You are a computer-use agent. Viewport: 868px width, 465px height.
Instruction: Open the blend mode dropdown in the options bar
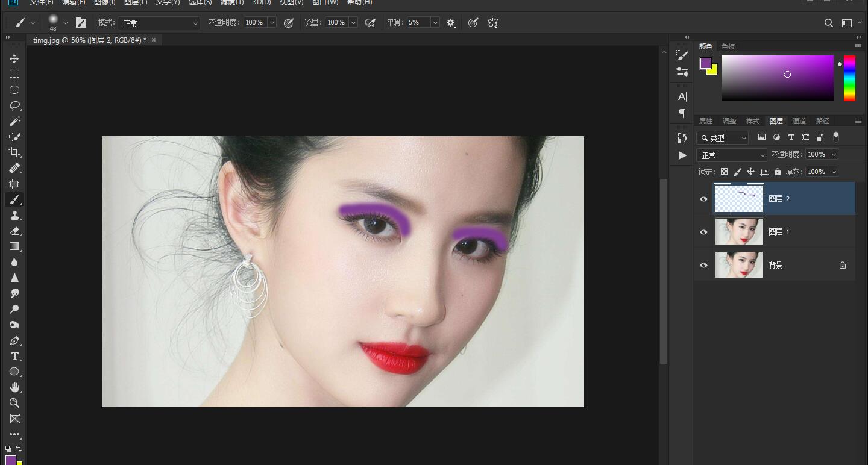click(x=159, y=22)
